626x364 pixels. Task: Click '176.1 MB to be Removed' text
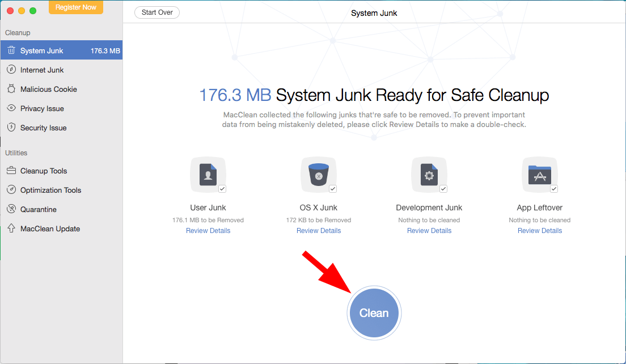(x=208, y=220)
